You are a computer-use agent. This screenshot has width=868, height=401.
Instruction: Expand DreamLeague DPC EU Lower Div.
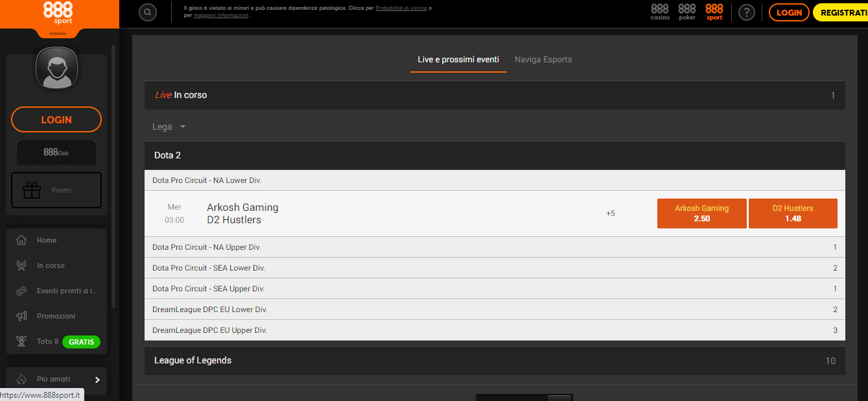tap(495, 310)
